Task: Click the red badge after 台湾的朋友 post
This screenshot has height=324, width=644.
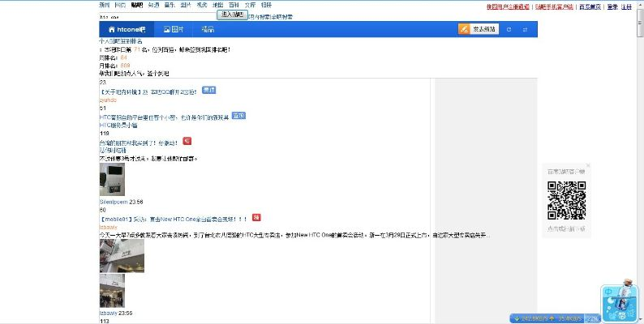Action: (x=187, y=141)
